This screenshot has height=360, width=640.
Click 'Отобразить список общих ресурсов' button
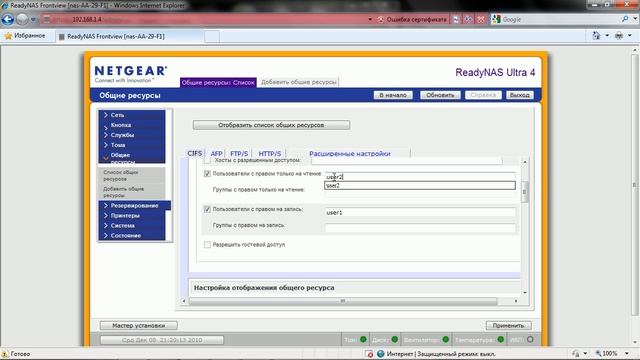(271, 125)
